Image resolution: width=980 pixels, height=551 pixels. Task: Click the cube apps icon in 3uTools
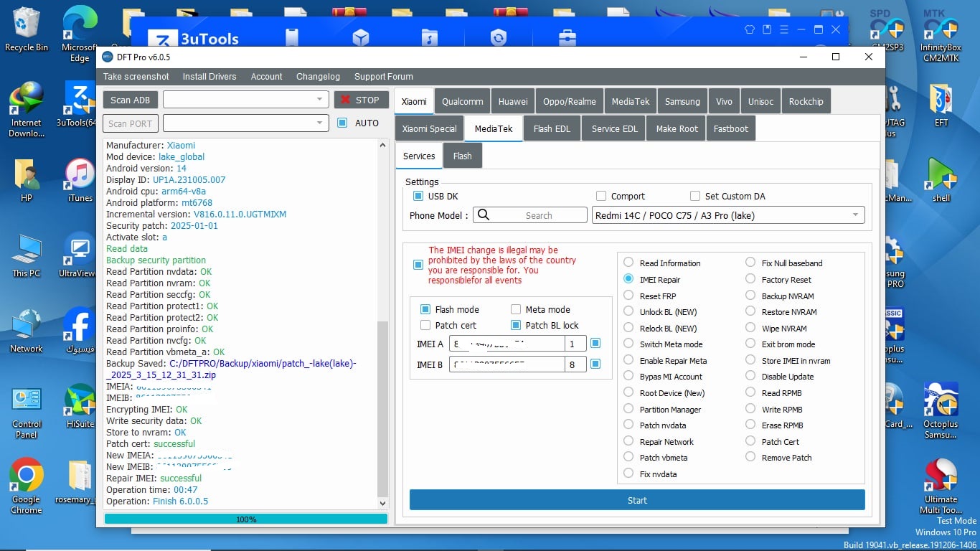pyautogui.click(x=361, y=38)
